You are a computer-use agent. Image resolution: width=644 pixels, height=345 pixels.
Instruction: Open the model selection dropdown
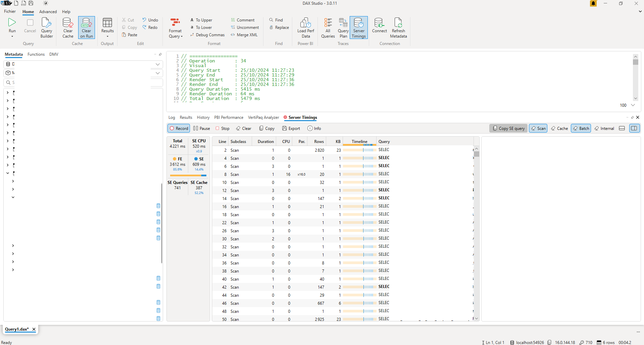157,73
